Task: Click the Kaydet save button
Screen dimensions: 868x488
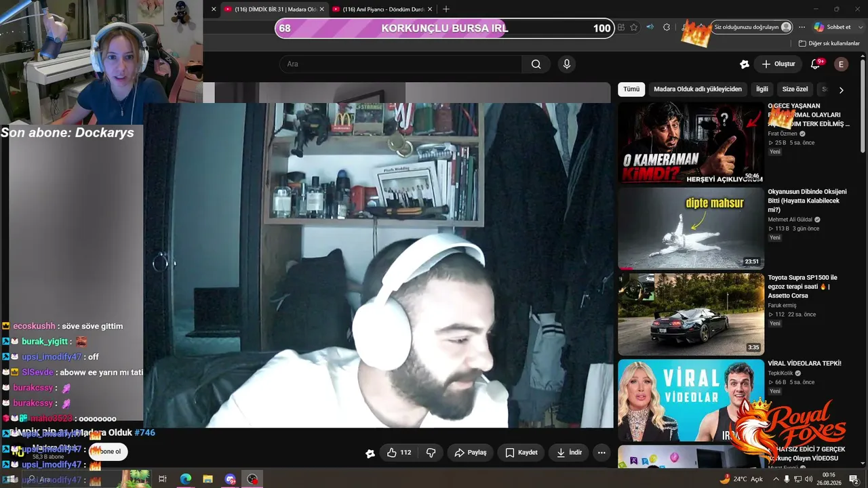Action: click(521, 453)
